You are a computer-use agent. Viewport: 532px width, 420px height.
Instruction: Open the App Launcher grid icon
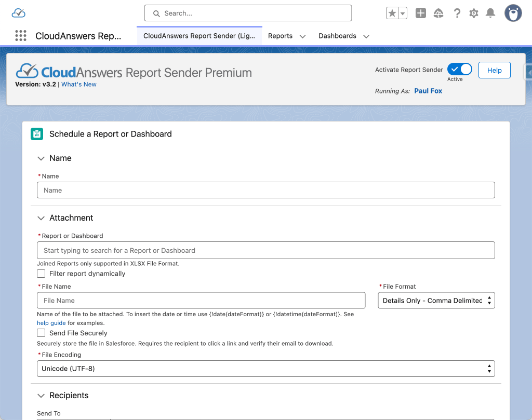point(21,36)
